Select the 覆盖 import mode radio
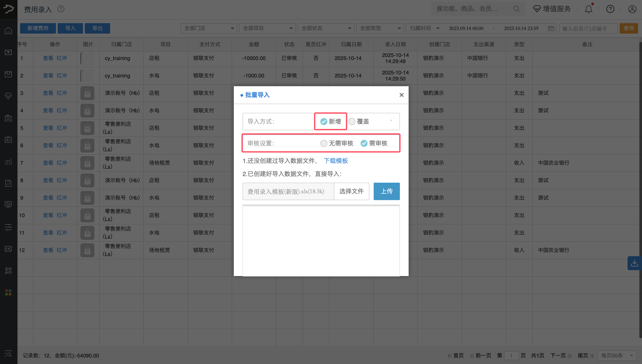The width and height of the screenshot is (642, 364). [352, 122]
